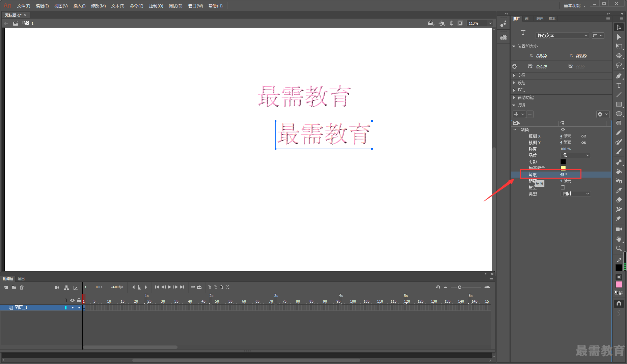627x364 pixels.
Task: Click the Delete layer trash icon
Action: click(22, 287)
